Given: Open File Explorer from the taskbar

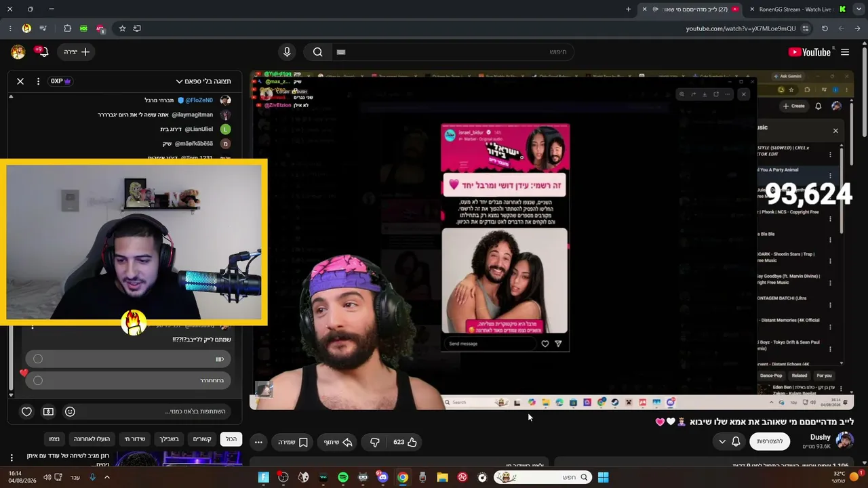Looking at the screenshot, I should tap(442, 477).
